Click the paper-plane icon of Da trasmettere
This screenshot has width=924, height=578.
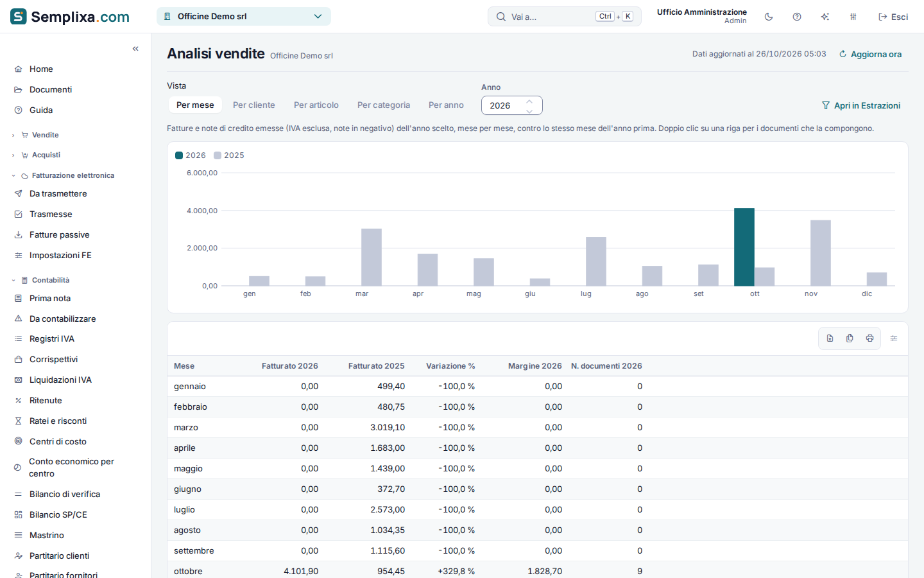coord(19,194)
